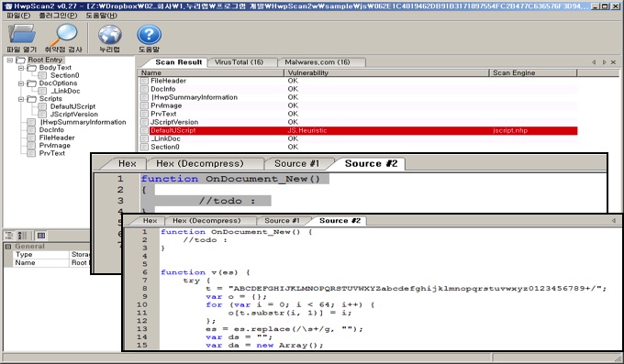Screen dimensions: 624x364
Task: Switch property grid to categorized view icon
Action: 9,236
